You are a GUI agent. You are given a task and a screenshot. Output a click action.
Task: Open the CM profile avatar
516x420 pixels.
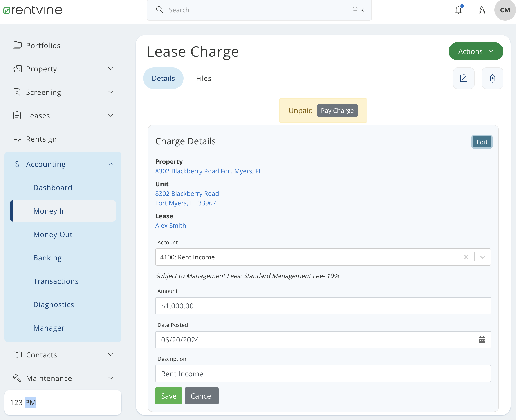pos(505,10)
